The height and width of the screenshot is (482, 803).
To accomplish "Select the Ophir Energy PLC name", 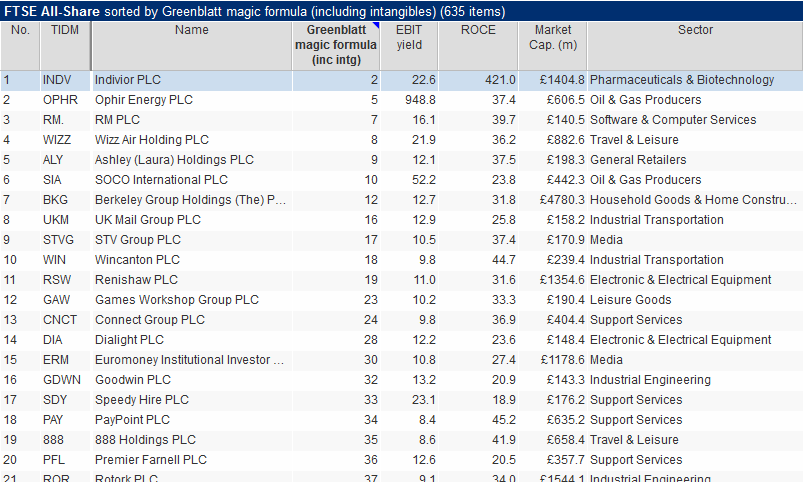I will 144,100.
